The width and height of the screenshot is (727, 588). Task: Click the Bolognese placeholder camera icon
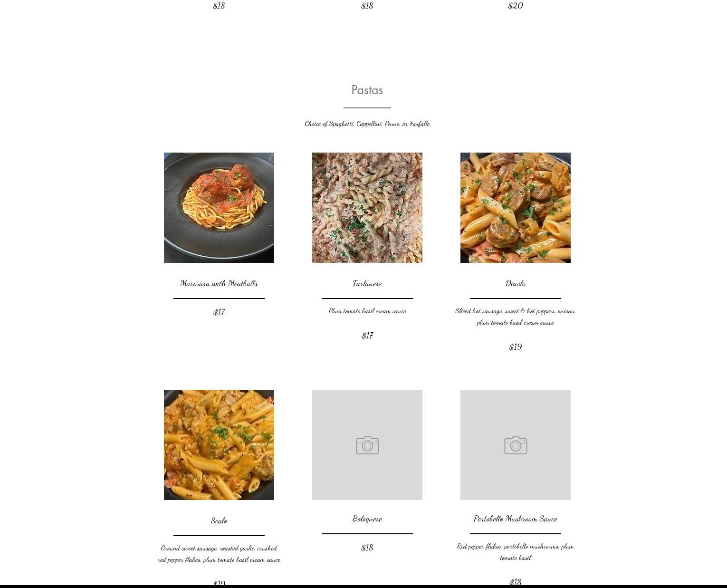367,445
